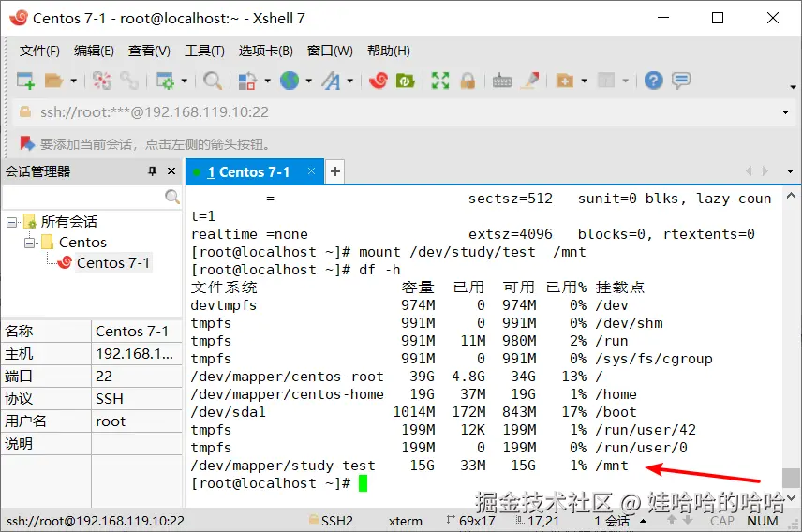Click the 用户名 value root cell
This screenshot has height=532, width=802.
[x=137, y=421]
